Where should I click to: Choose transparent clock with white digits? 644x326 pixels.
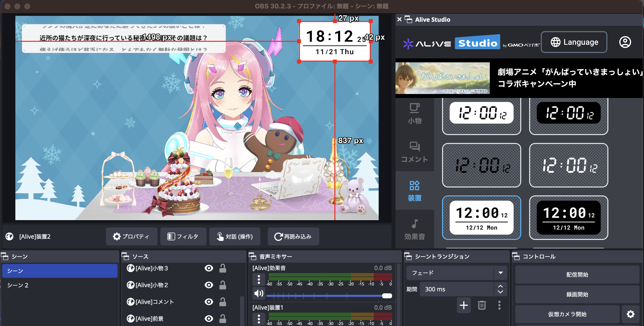(568, 165)
